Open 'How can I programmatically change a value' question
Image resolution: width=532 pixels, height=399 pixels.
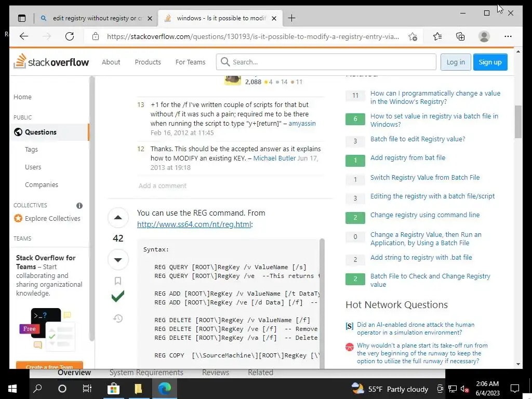click(435, 97)
